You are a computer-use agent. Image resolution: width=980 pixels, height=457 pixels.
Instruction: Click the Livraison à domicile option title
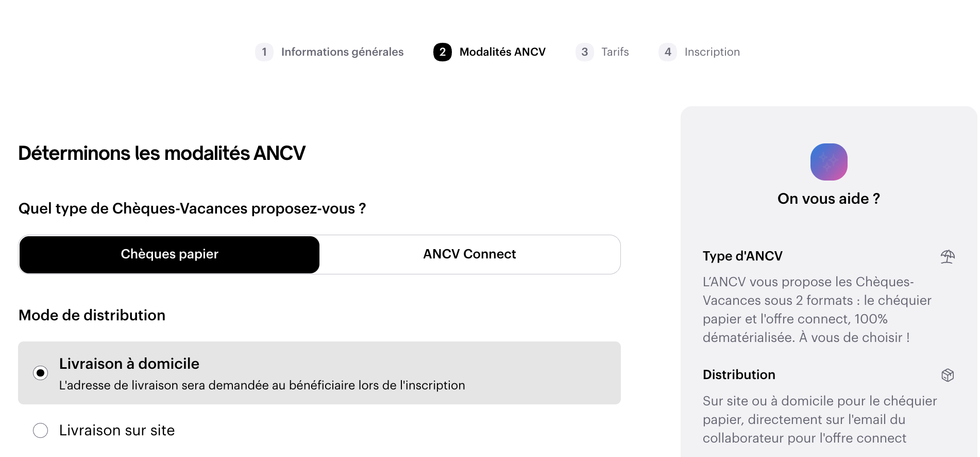click(129, 364)
